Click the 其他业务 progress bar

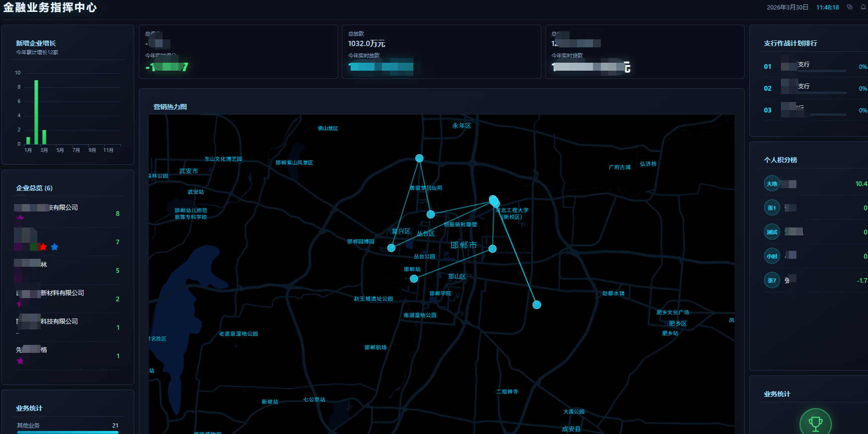(68, 432)
